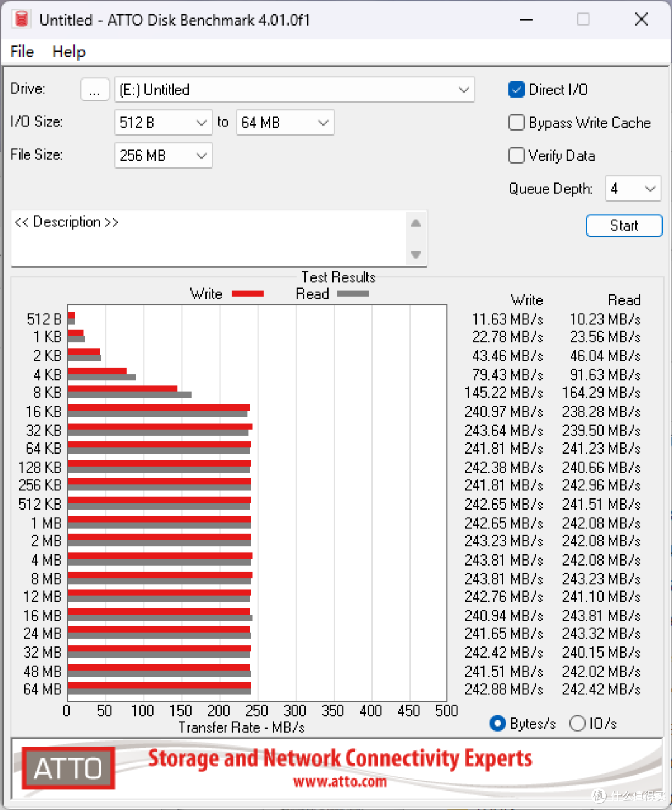Expand the (E:) Untitled drive dropdown

pyautogui.click(x=294, y=90)
